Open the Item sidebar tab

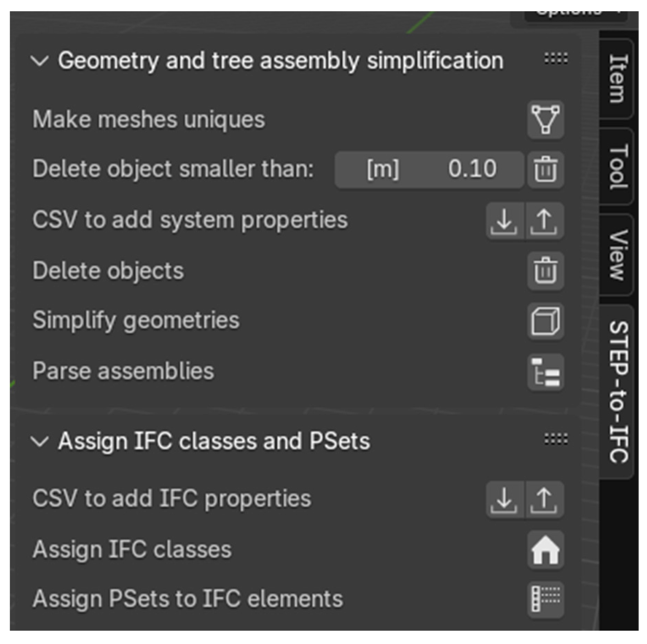(x=617, y=79)
